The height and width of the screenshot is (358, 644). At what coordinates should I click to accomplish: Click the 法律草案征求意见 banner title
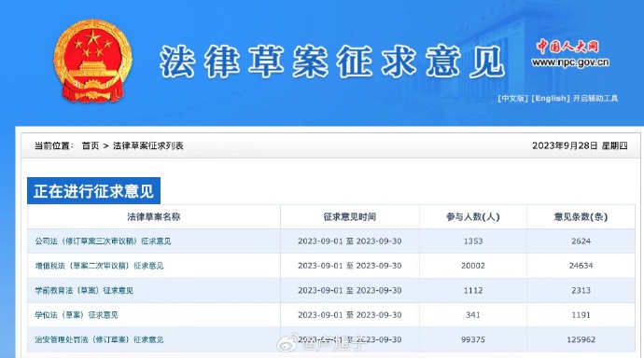(x=332, y=62)
